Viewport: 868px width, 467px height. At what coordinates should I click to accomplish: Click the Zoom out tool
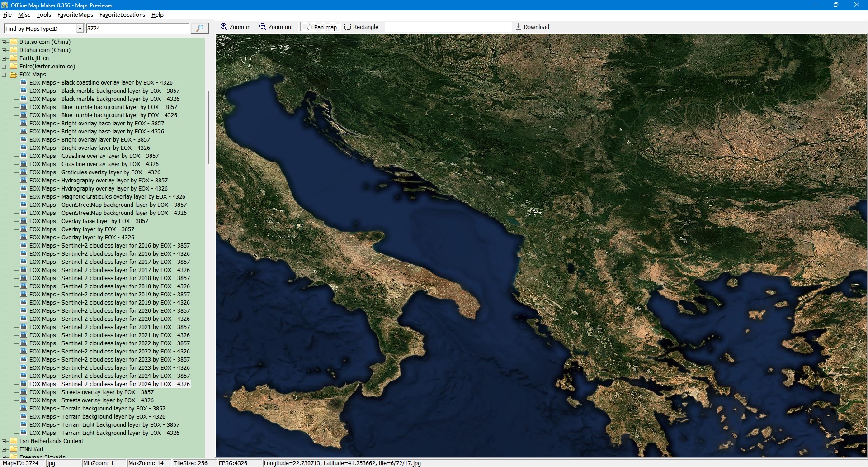276,27
